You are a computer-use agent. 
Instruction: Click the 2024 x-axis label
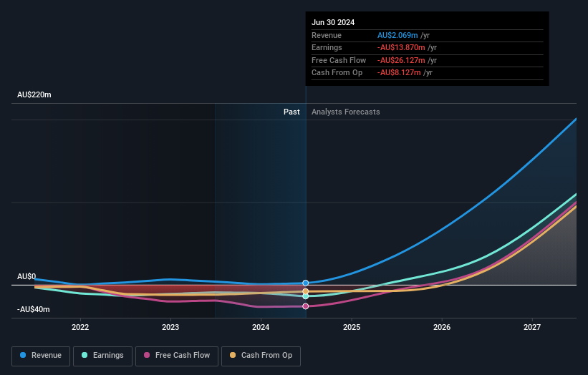click(x=261, y=328)
